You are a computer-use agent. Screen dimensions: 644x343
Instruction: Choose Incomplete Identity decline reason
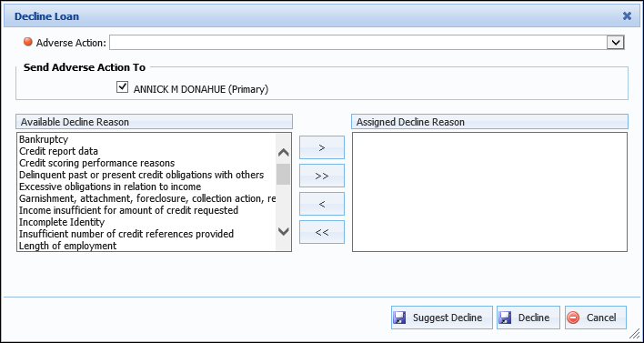click(62, 222)
